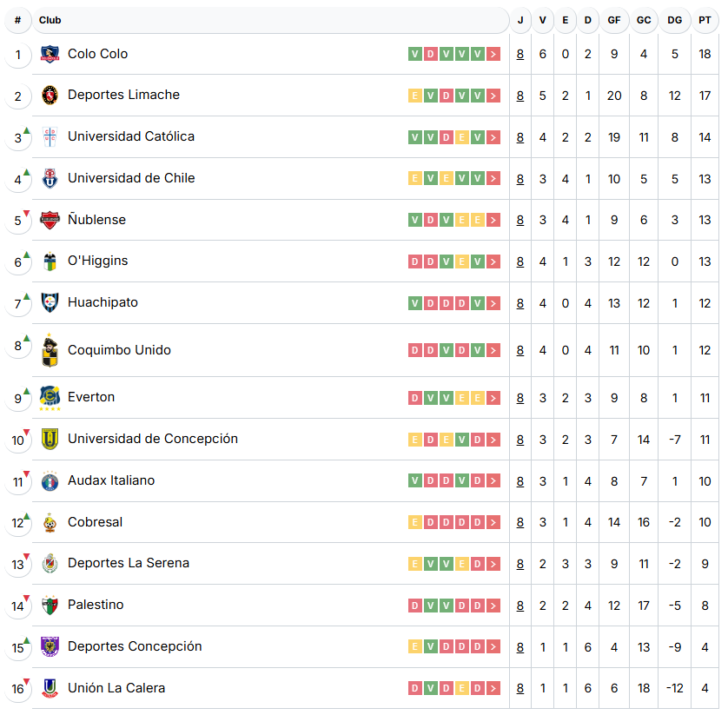
Task: Click the Audax Italiano team logo
Action: point(50,480)
